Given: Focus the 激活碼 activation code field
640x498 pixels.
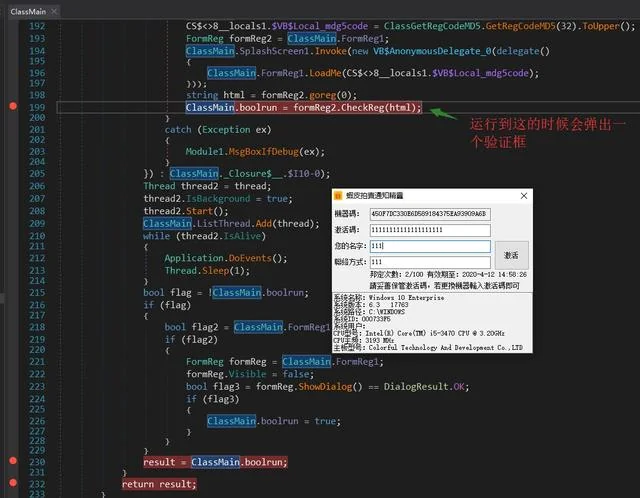Looking at the screenshot, I should [x=430, y=230].
